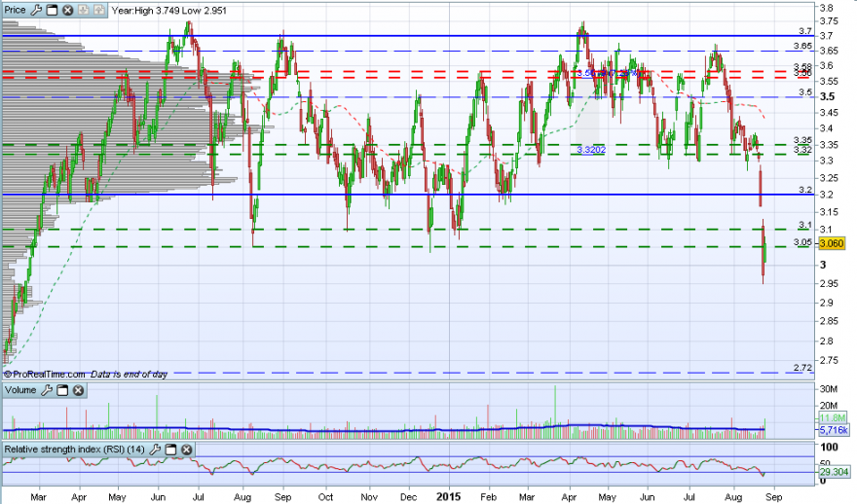Select the Year High 3.749 Low 2.951 text

(x=168, y=11)
